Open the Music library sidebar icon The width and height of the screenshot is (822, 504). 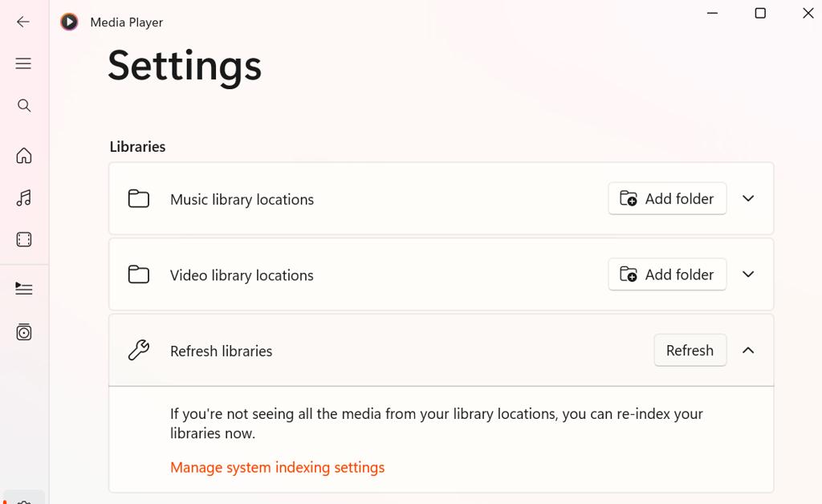pyautogui.click(x=24, y=197)
